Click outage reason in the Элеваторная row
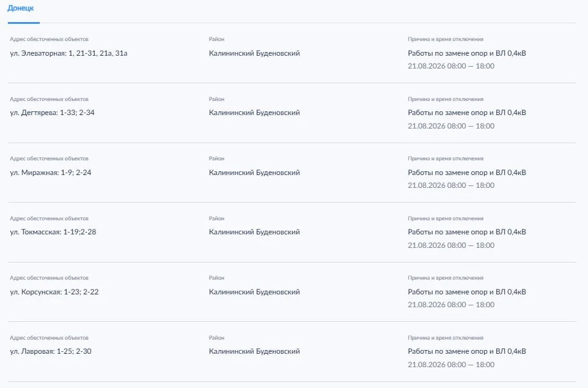The height and width of the screenshot is (388, 588). (467, 53)
